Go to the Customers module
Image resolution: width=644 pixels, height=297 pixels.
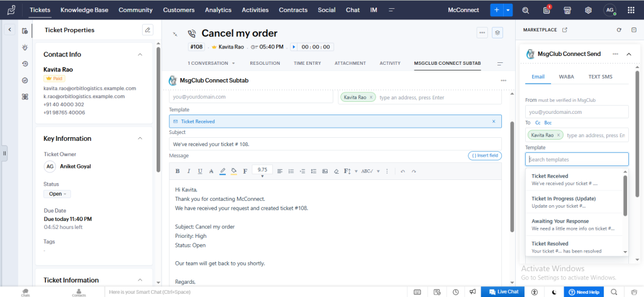(179, 10)
